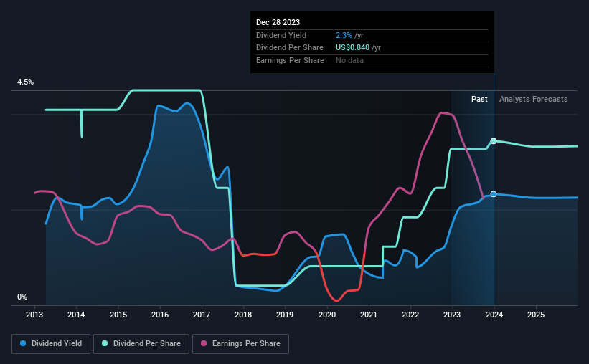Click the 2014 x-axis label
Image resolution: width=589 pixels, height=364 pixels.
coord(76,315)
